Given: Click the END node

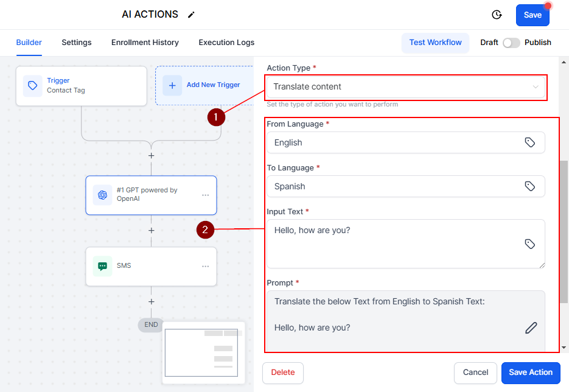Looking at the screenshot, I should pos(151,325).
